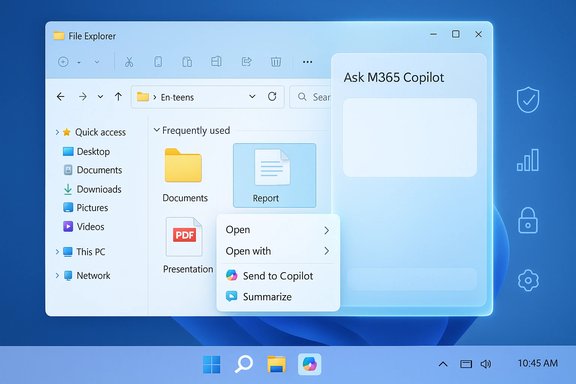
Task: Collapse the Frequently used section
Action: pos(156,130)
